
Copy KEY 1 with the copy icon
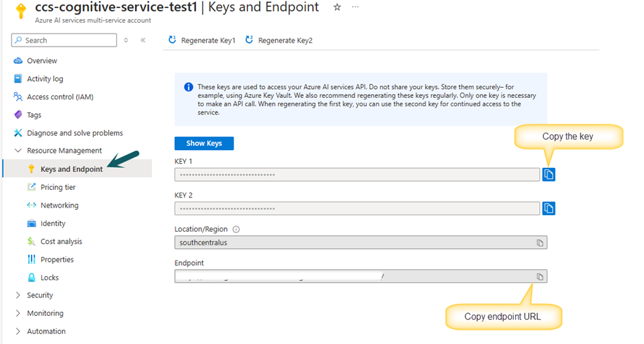(549, 175)
